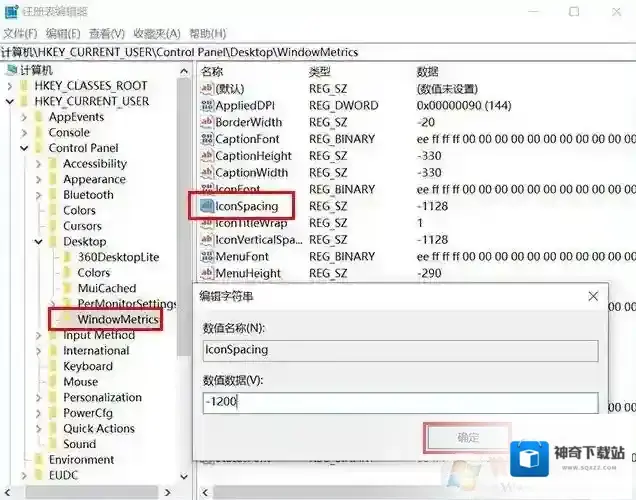The width and height of the screenshot is (636, 500).
Task: Expand the EUDC key
Action: [x=24, y=475]
